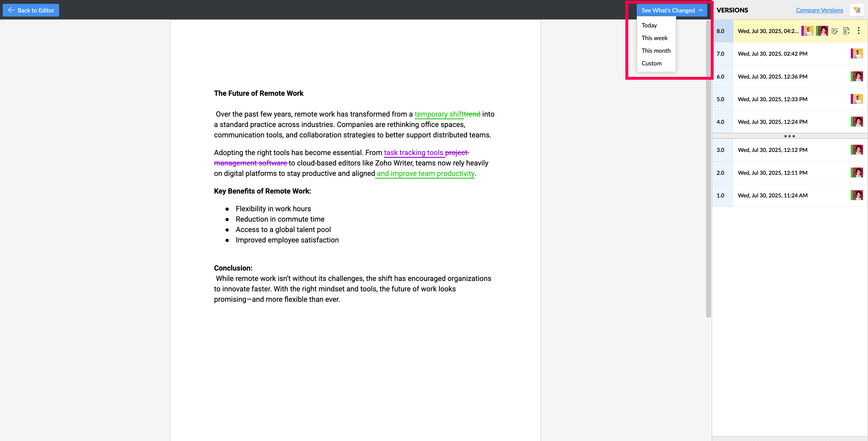Click the male avatar on version 8.0
This screenshot has height=441, width=868.
point(808,31)
